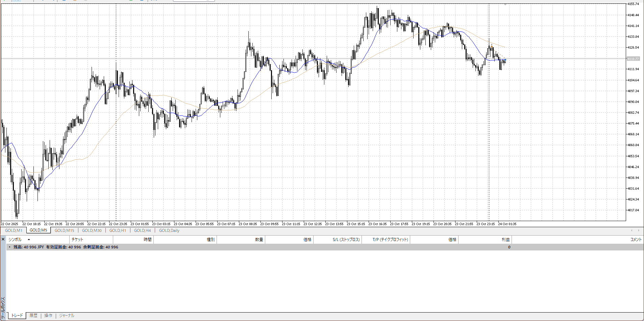Switch to the GOLD,M1 chart tab
This screenshot has height=321, width=644.
pos(14,231)
